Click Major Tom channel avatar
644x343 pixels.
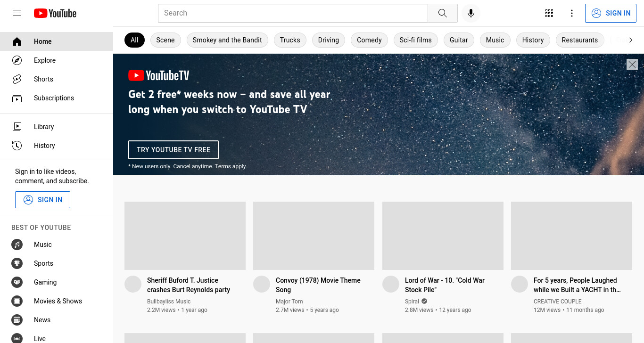point(262,284)
